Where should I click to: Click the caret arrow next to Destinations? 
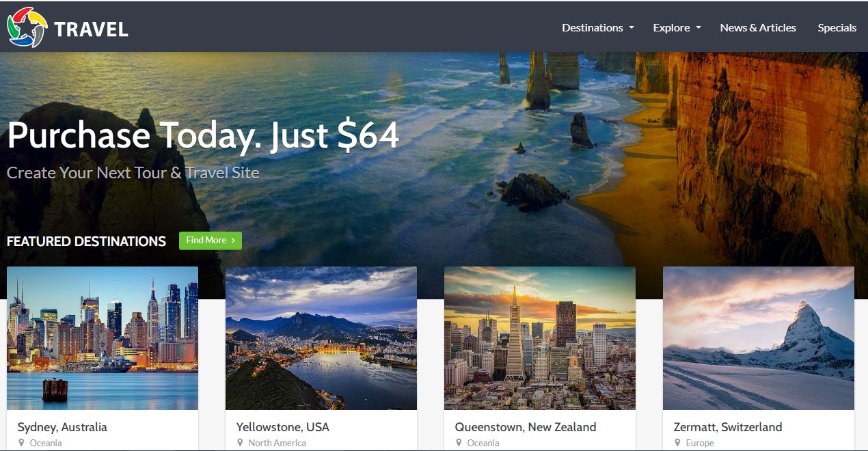coord(632,28)
